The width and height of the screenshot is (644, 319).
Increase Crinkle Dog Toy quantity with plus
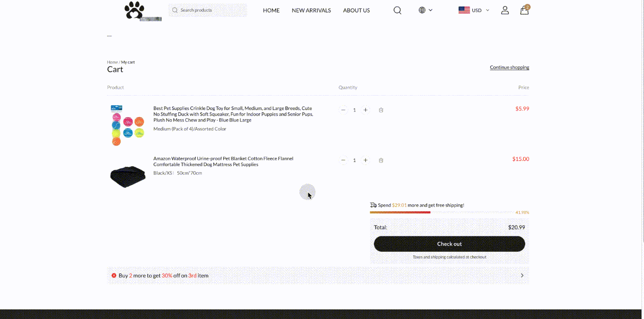[365, 110]
